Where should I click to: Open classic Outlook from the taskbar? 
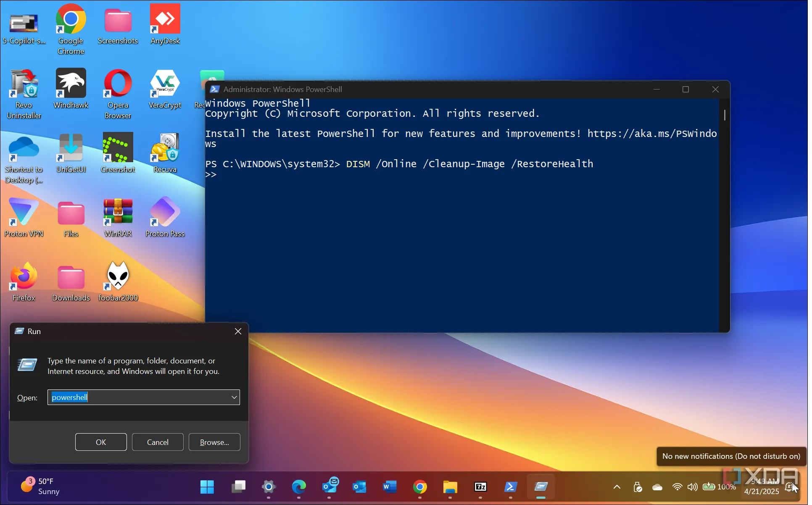359,487
